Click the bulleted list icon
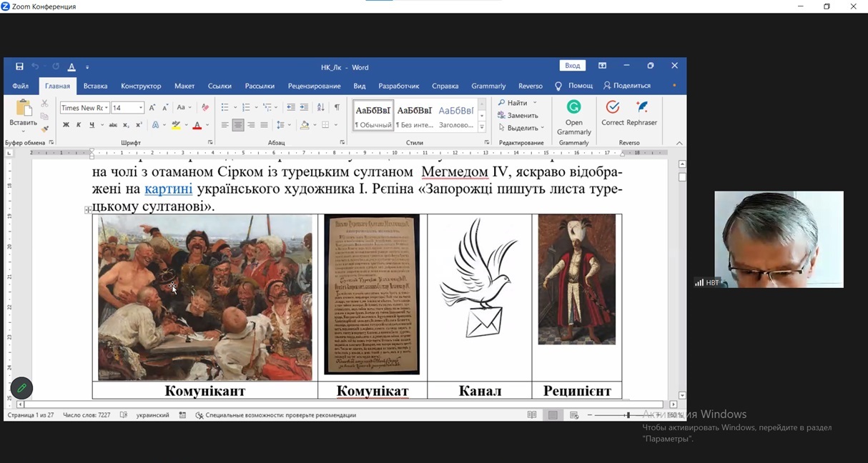This screenshot has height=463, width=868. [x=225, y=107]
